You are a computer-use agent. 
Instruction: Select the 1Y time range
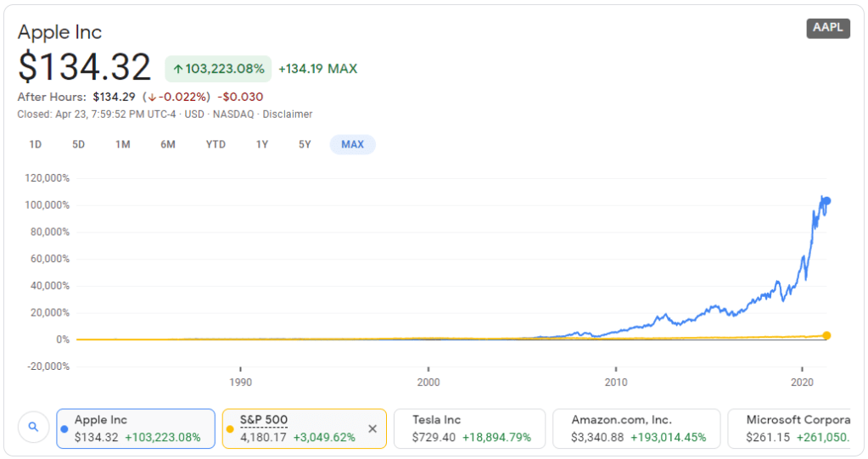(262, 144)
